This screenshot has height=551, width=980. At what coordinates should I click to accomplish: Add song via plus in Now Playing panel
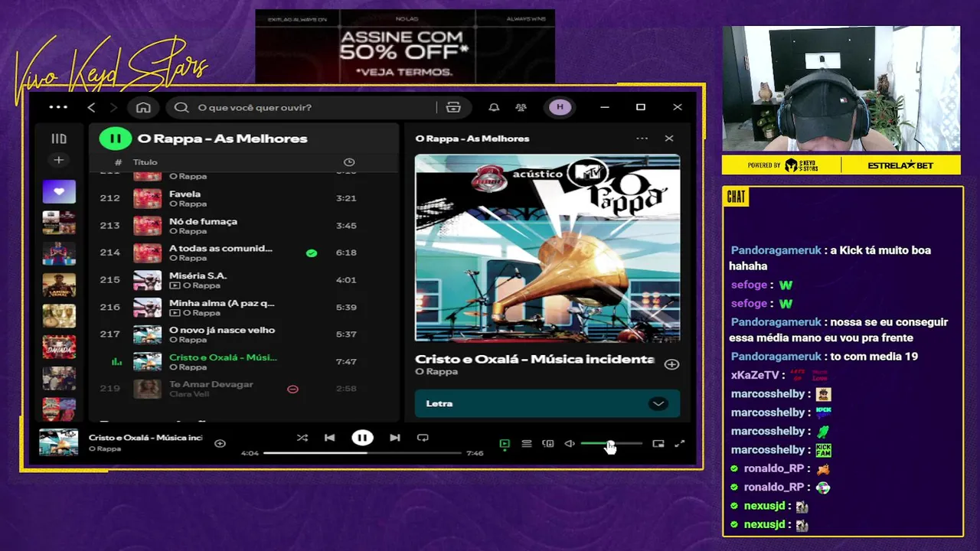point(671,364)
